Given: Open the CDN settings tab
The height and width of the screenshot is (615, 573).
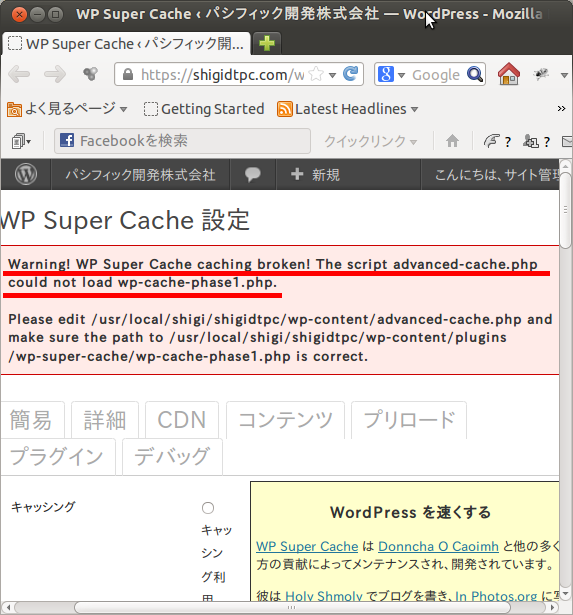Looking at the screenshot, I should 182,420.
